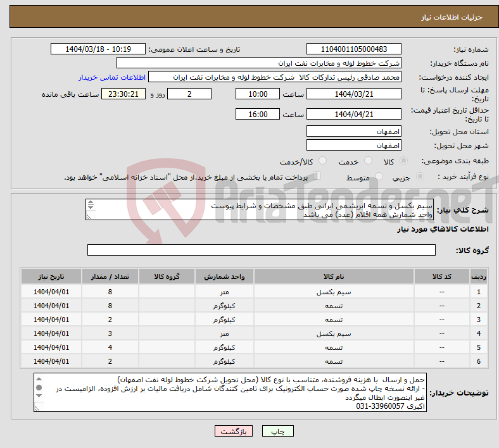Click the کد کالا column header
Viewport: 499px width, 448px height.
coord(442,277)
